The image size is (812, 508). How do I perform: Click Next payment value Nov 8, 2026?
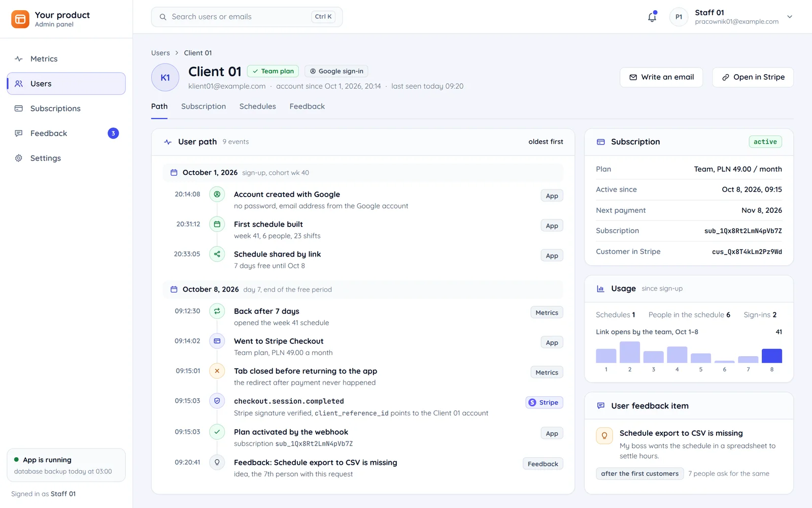point(762,210)
